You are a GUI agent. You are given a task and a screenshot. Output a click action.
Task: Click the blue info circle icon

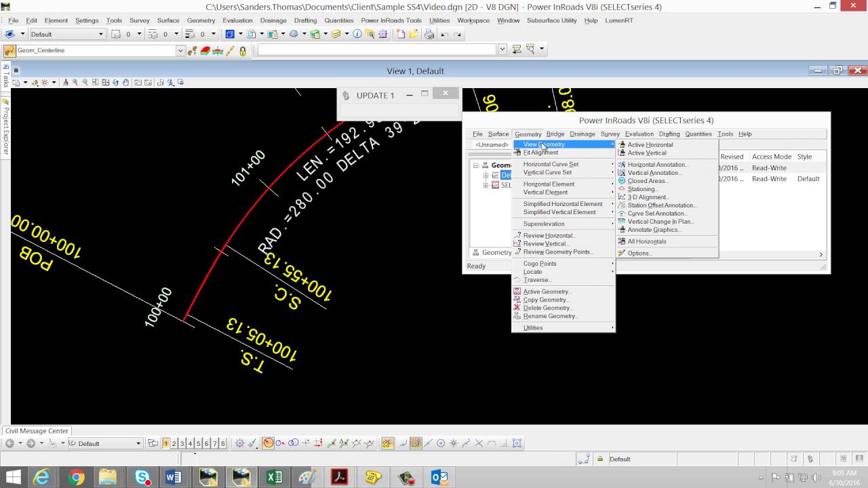pos(357,34)
